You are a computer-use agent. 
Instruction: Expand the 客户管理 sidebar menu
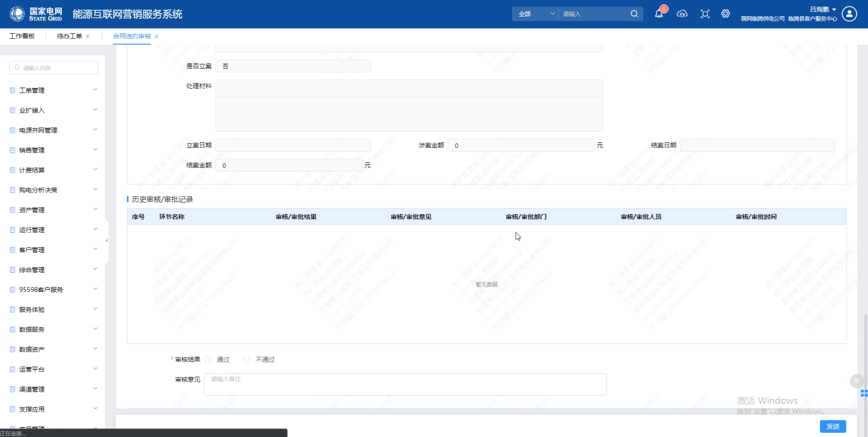(x=53, y=250)
